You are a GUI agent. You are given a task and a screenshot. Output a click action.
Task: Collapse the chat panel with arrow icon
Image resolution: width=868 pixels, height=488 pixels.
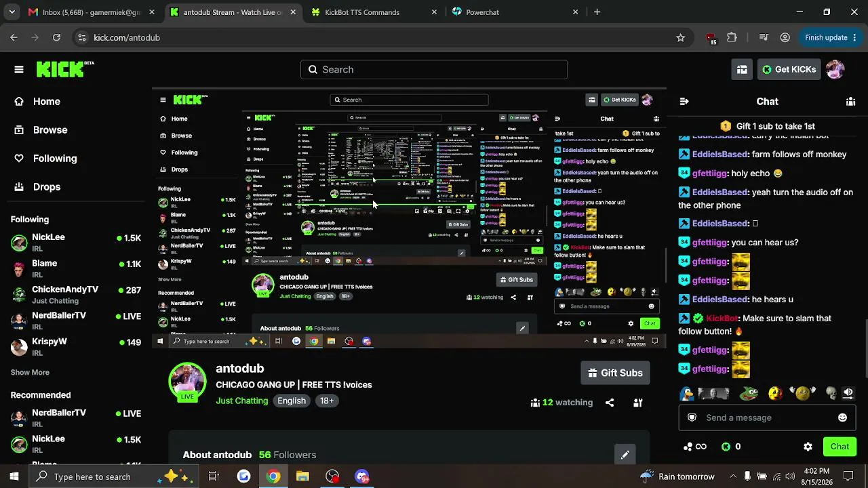pyautogui.click(x=684, y=102)
